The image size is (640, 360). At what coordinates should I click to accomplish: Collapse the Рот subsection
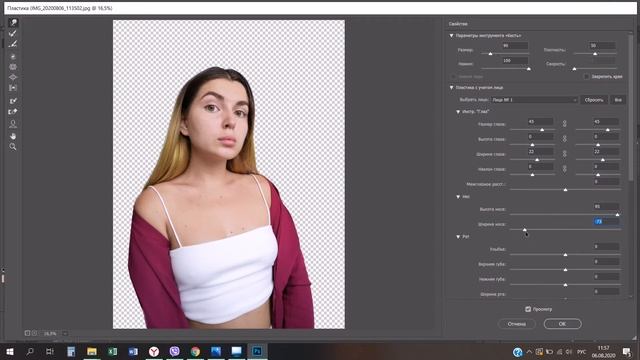coord(458,237)
